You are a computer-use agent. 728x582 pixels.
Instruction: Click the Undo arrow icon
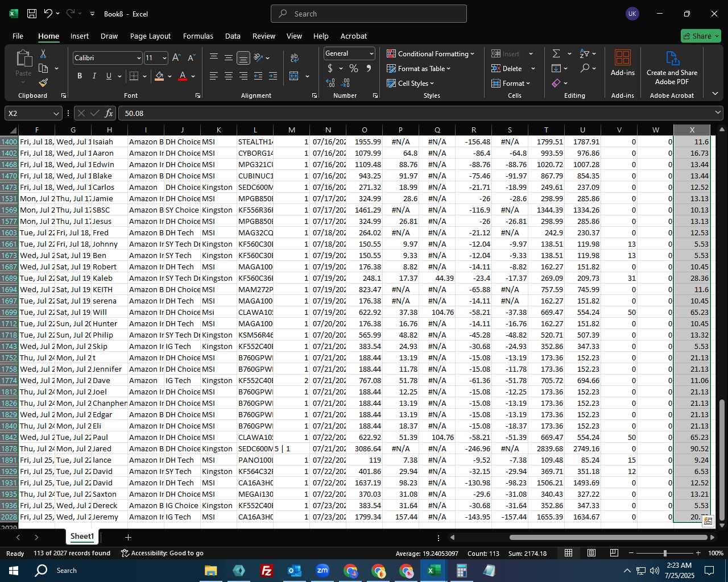[x=48, y=14]
